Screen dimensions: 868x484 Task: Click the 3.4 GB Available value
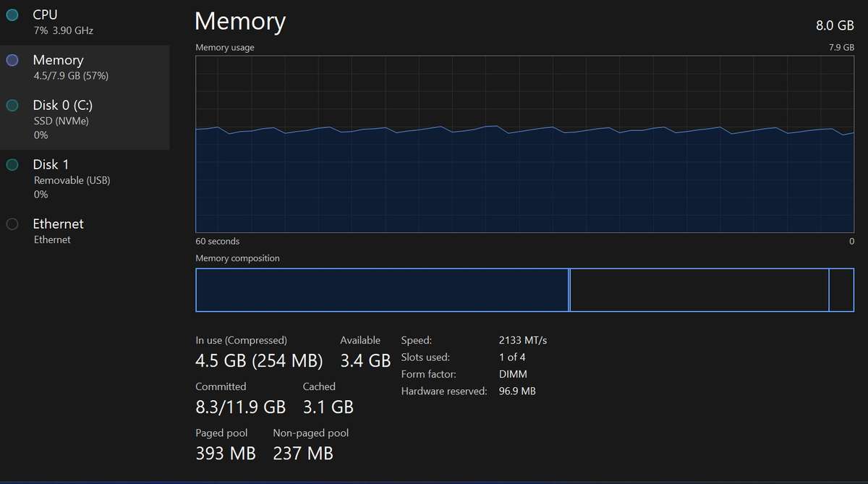[x=365, y=360]
